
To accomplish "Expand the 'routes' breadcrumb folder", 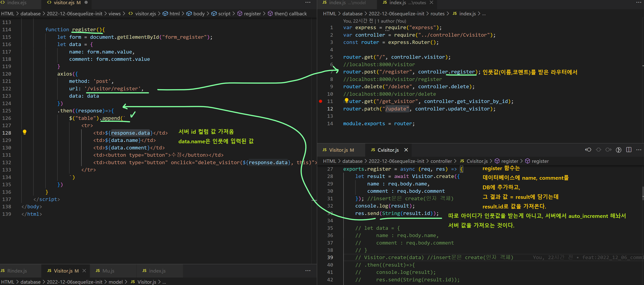I will click(x=437, y=14).
